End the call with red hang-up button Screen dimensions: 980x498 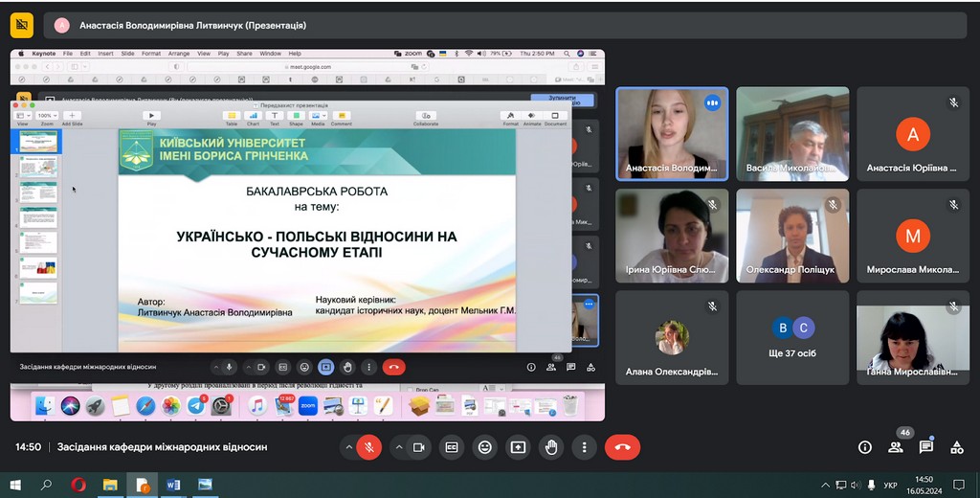point(622,447)
